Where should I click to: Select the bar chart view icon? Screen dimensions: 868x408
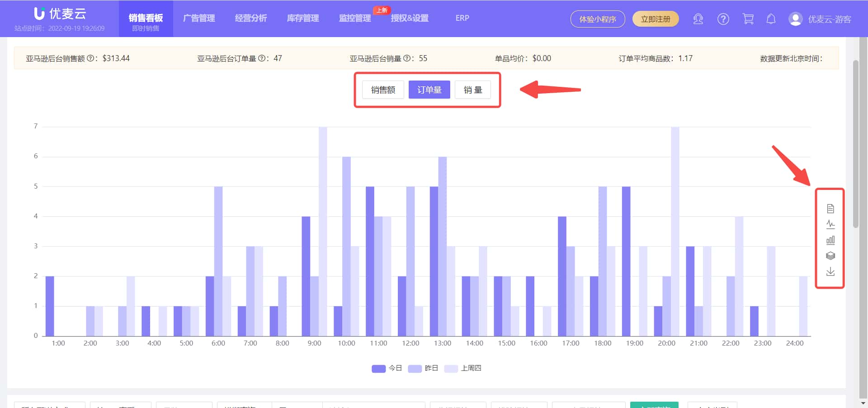point(830,240)
